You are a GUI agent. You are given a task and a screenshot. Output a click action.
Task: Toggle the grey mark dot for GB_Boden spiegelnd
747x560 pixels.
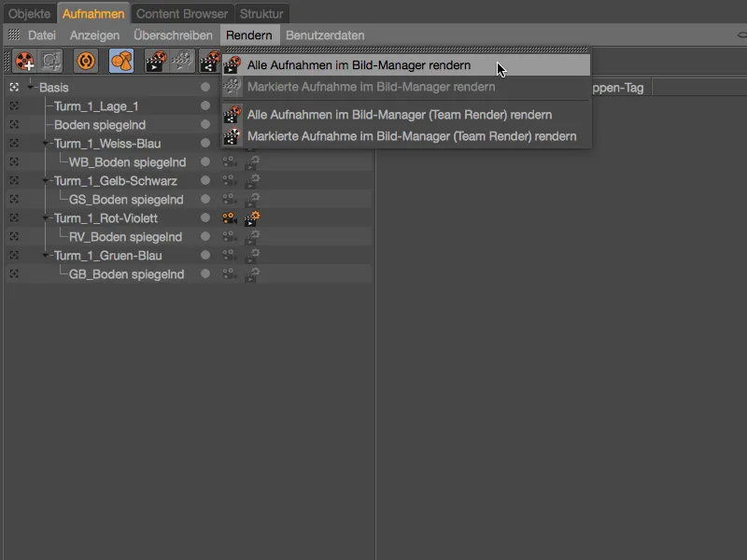tap(205, 273)
